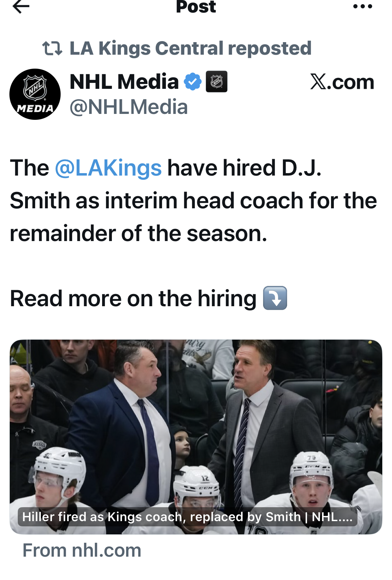The width and height of the screenshot is (392, 580).
Task: Open the NHL Media profile avatar
Action: (35, 94)
